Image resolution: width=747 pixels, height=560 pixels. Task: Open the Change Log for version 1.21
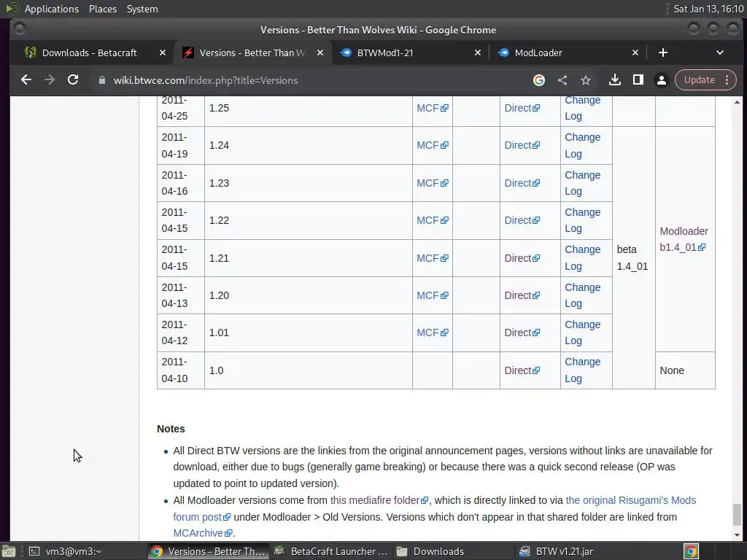coord(582,257)
